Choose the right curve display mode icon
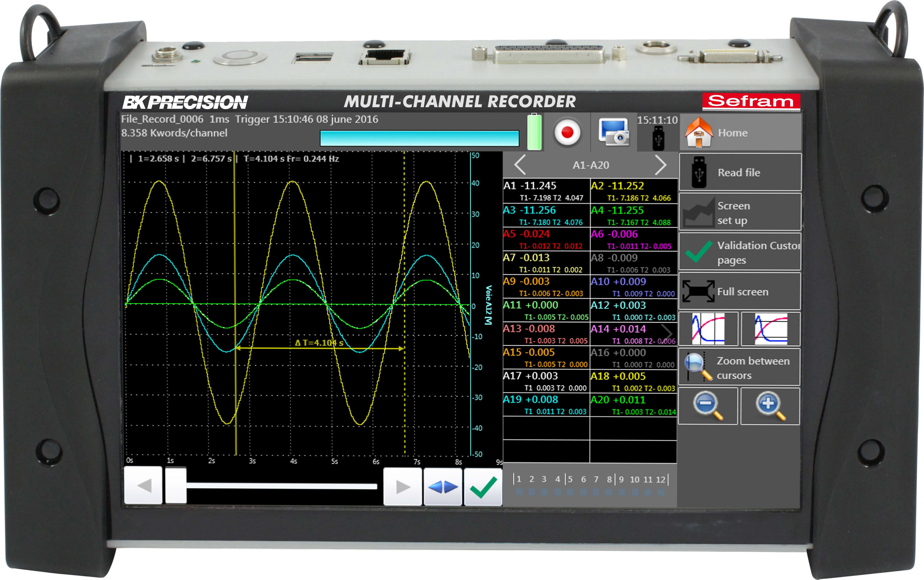The image size is (924, 580). [771, 329]
